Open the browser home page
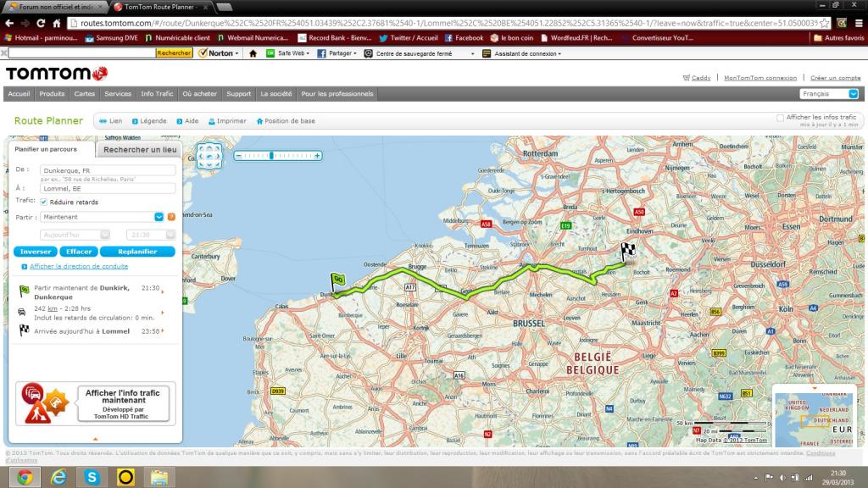 click(57, 23)
